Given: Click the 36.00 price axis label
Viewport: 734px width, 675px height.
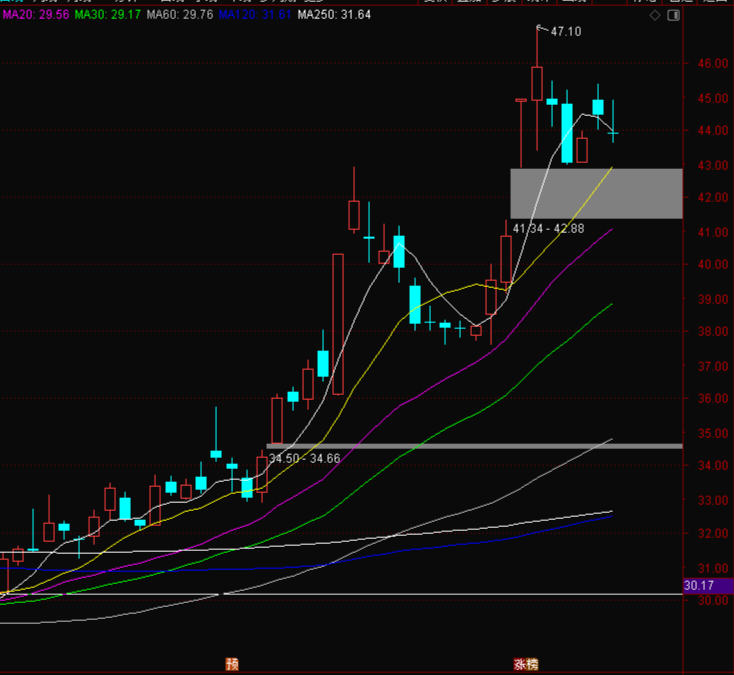Looking at the screenshot, I should [x=713, y=398].
